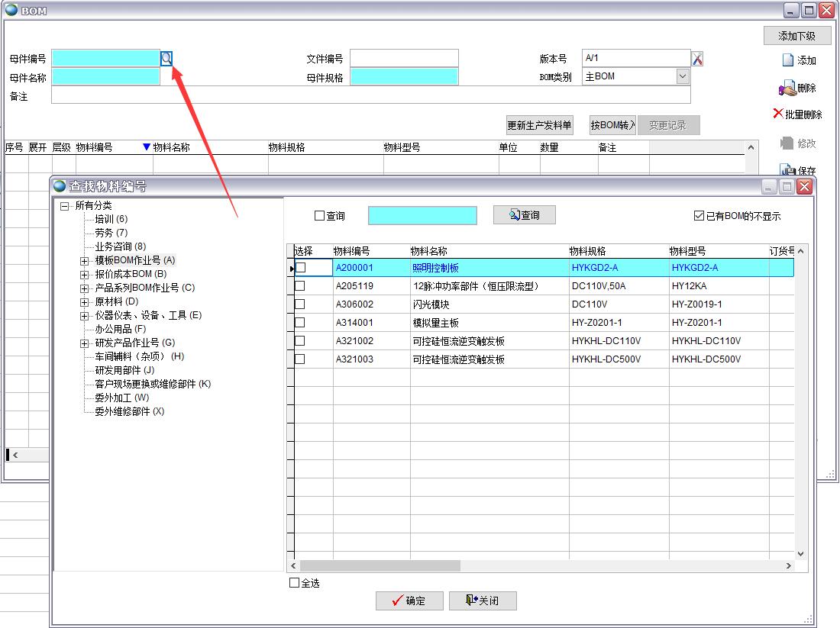Click the cyan search text field in dialog
This screenshot has width=840, height=628.
(422, 216)
